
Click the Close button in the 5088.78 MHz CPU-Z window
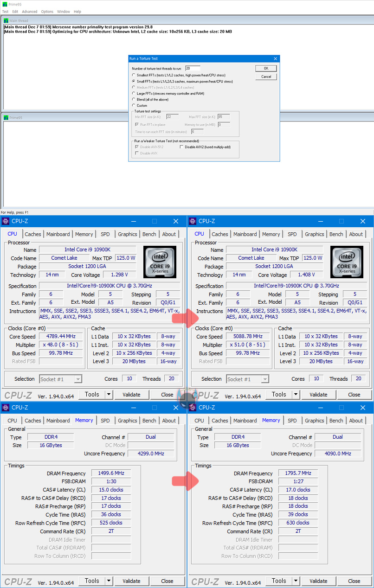(x=354, y=395)
